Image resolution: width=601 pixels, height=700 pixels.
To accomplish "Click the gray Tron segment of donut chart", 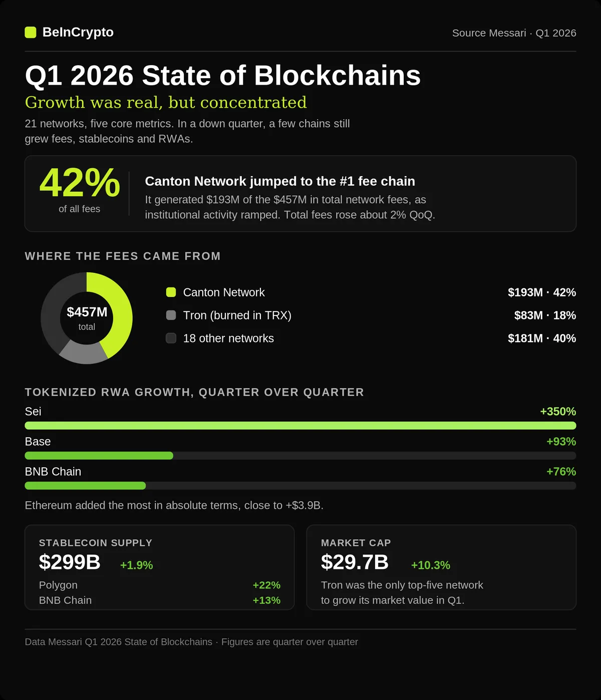I will [x=84, y=353].
